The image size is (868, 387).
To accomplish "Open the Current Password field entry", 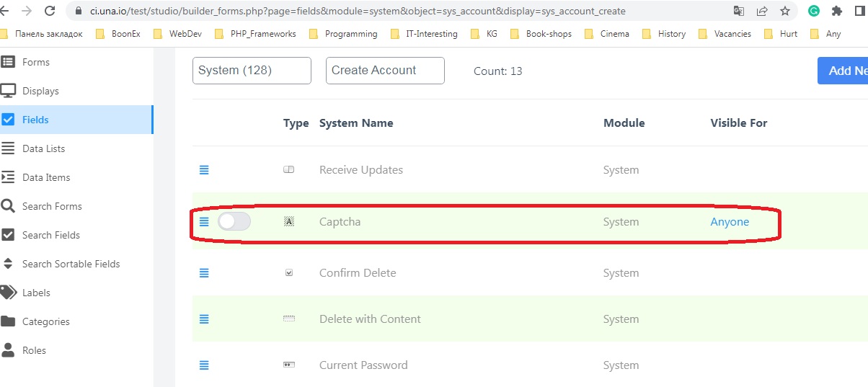I will 363,365.
